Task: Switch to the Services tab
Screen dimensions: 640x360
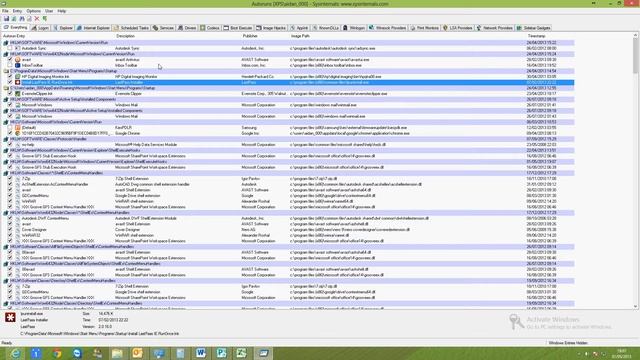Action: 163,28
